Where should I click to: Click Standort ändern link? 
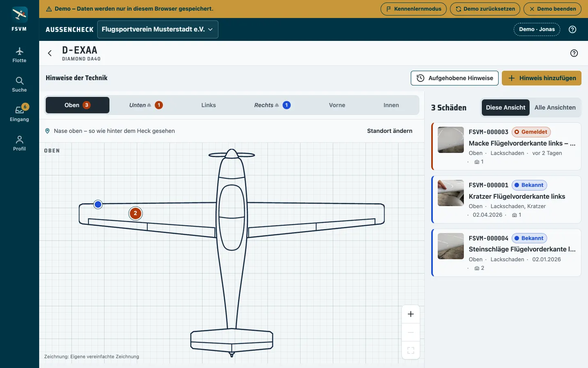point(390,131)
